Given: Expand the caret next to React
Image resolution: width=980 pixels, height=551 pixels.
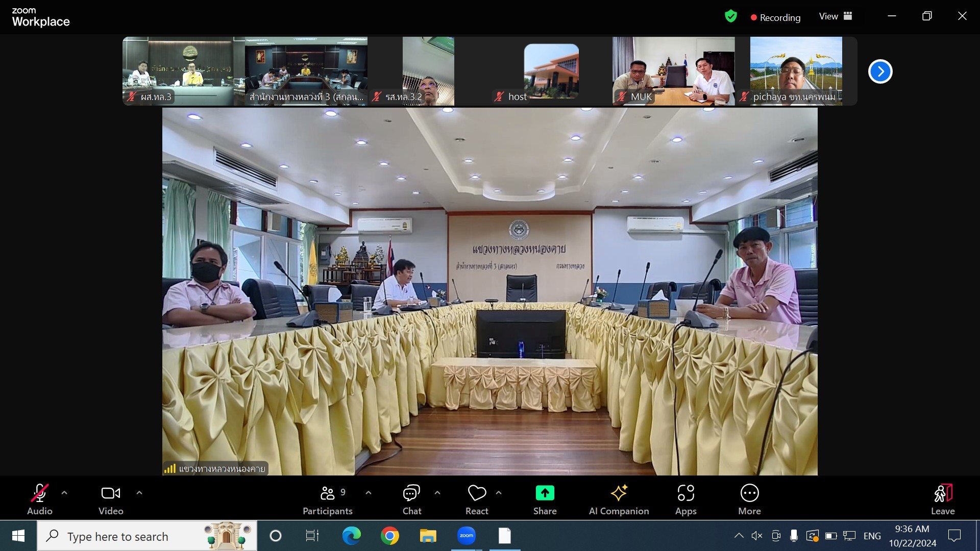Looking at the screenshot, I should 499,493.
